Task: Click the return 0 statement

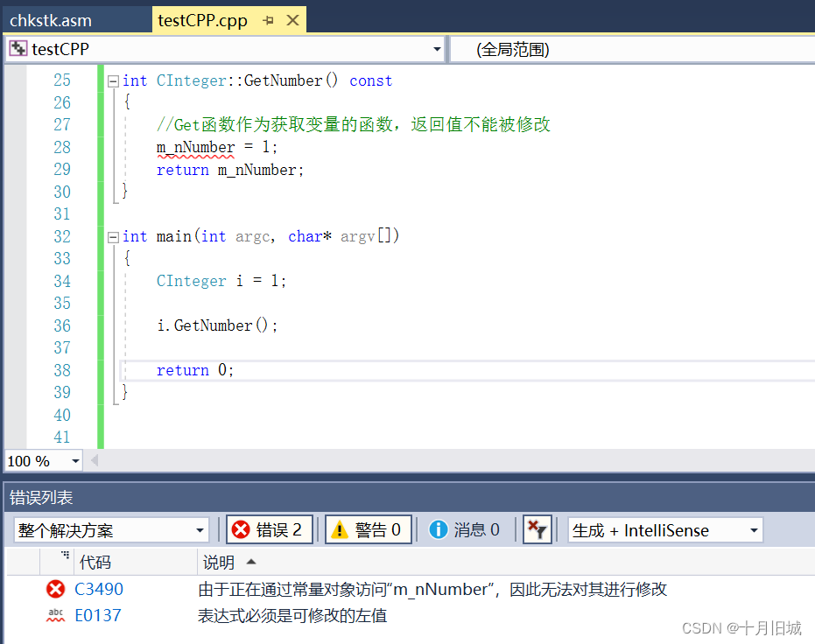Action: [x=195, y=370]
